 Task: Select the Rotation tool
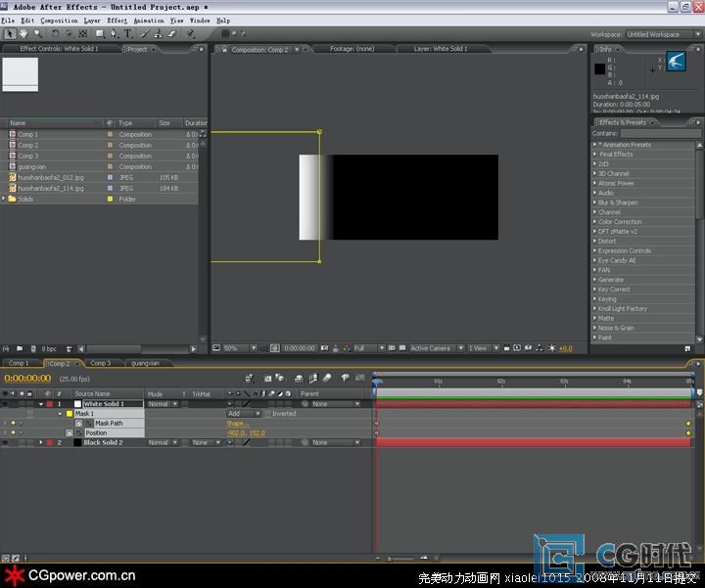[55, 33]
